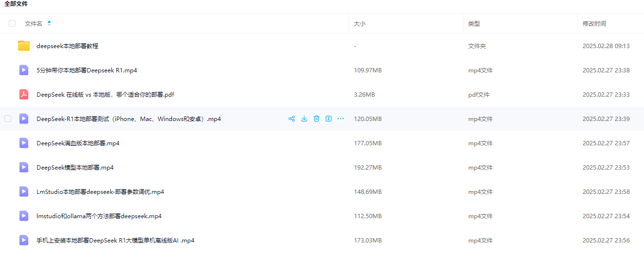This screenshot has width=644, height=260.
Task: Click the 类型 column header
Action: [474, 23]
